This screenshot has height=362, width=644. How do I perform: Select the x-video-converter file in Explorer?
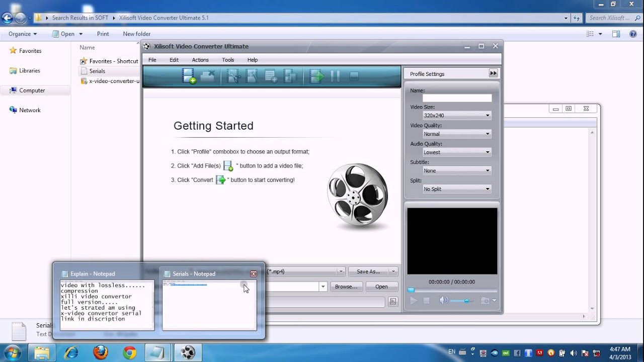pyautogui.click(x=110, y=81)
